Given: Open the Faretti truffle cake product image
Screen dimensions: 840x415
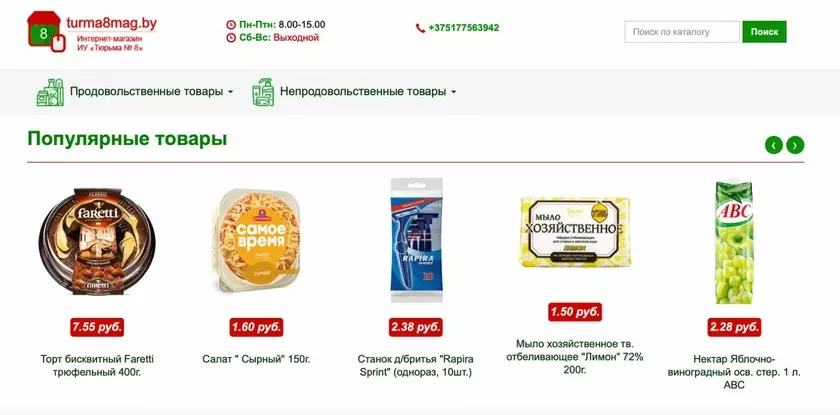Looking at the screenshot, I should point(97,241).
